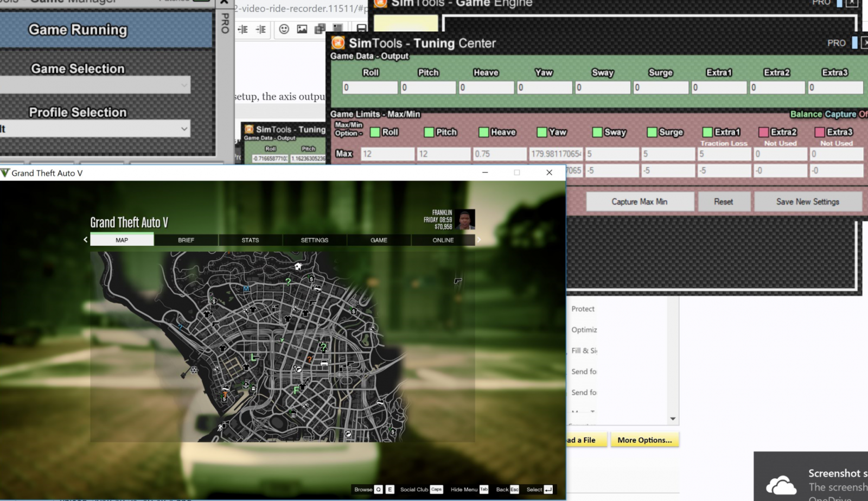Viewport: 868px width, 501px height.
Task: Click the blue M marker on the map
Action: click(246, 289)
